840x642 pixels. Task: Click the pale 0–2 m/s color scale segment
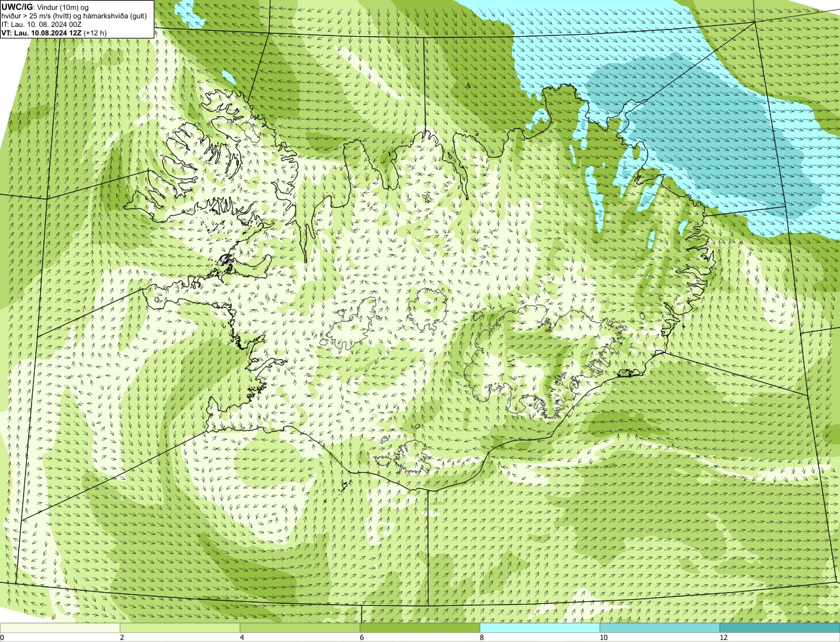point(60,628)
